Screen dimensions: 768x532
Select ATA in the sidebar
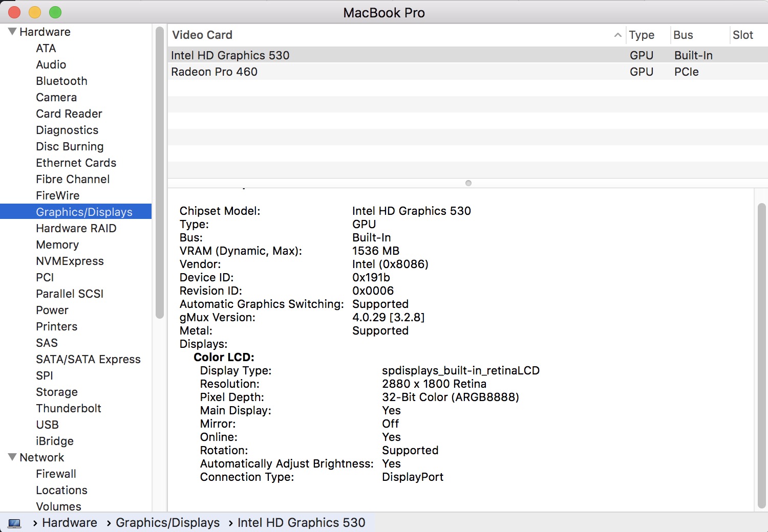click(x=46, y=48)
